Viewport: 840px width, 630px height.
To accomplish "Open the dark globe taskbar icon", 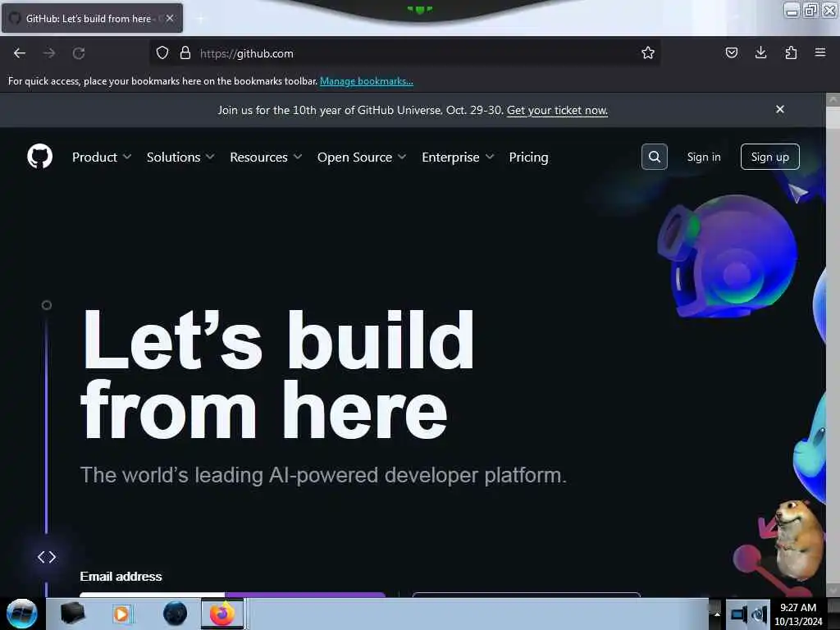I will click(175, 614).
